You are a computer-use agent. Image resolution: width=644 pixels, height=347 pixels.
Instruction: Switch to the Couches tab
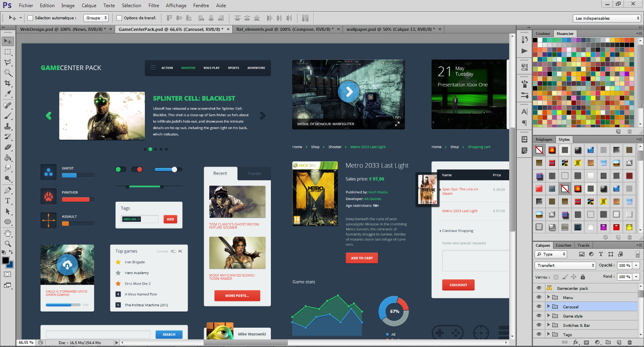pos(563,245)
